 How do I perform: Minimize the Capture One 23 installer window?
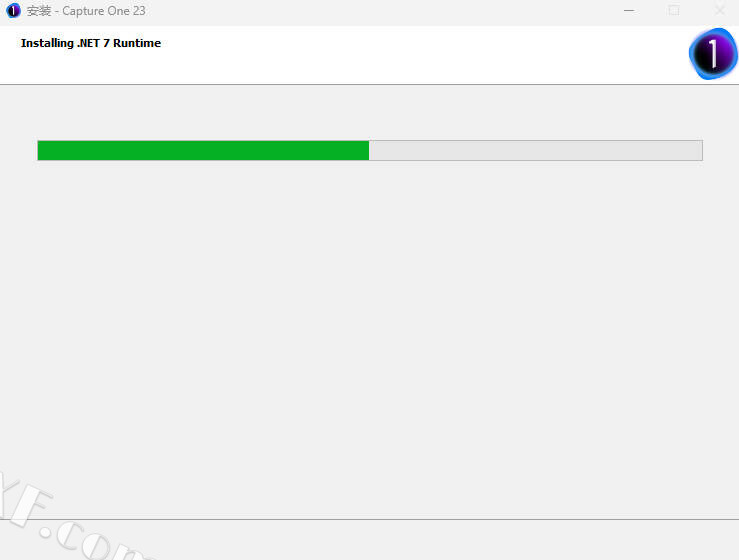629,10
